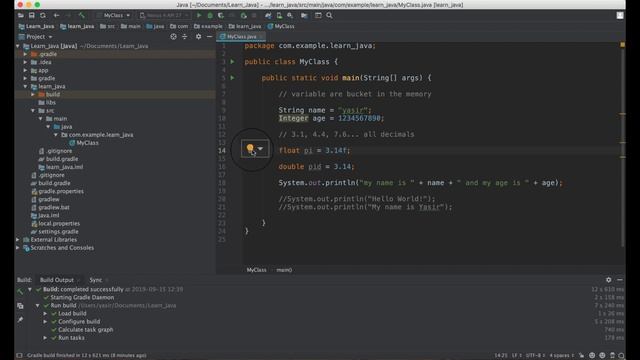Click the window layout icon beside search
The image size is (640, 360).
point(318,16)
